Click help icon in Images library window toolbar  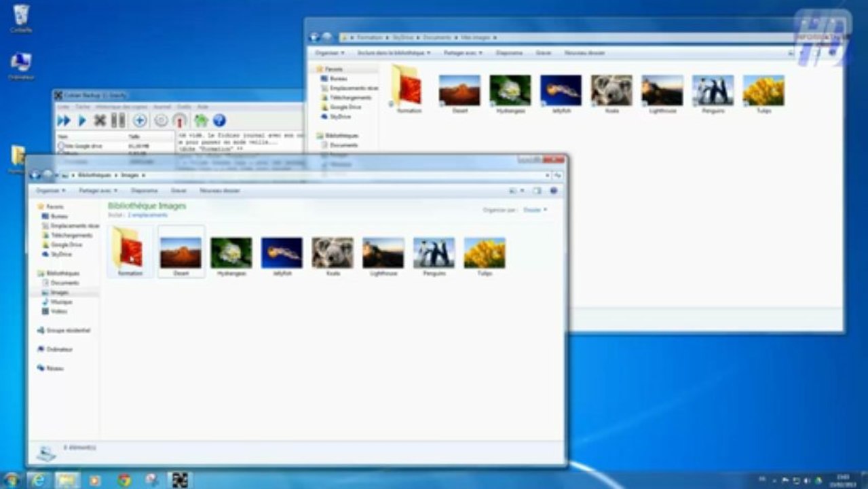[554, 191]
